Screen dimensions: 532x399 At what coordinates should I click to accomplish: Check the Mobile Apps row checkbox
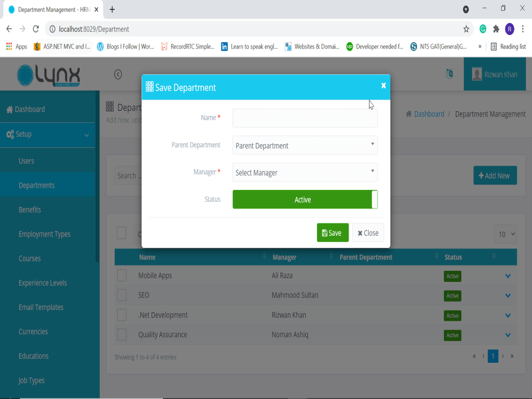click(x=121, y=276)
